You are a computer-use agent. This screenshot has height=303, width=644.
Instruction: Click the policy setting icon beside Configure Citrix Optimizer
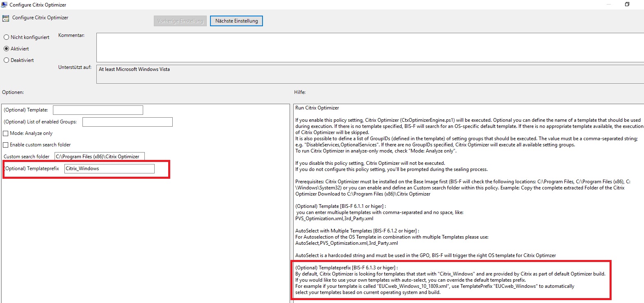tap(6, 18)
